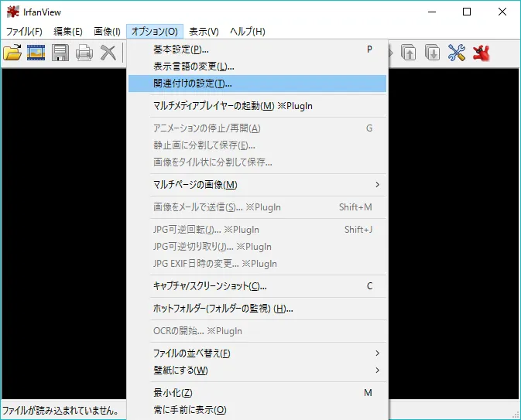
Task: Open settings via wrench and screwdriver icon
Action: (x=457, y=53)
